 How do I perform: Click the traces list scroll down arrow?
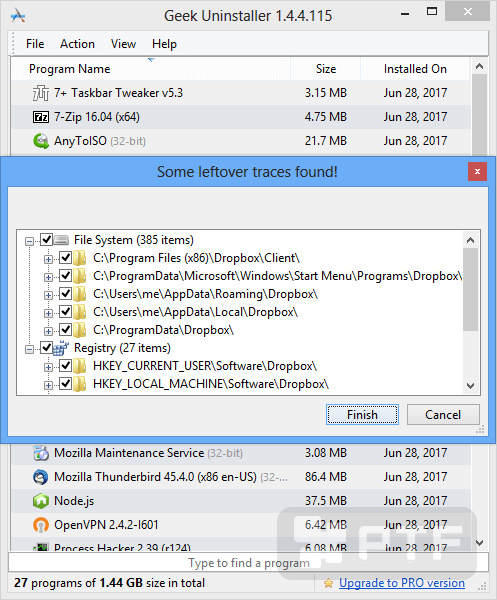(471, 386)
